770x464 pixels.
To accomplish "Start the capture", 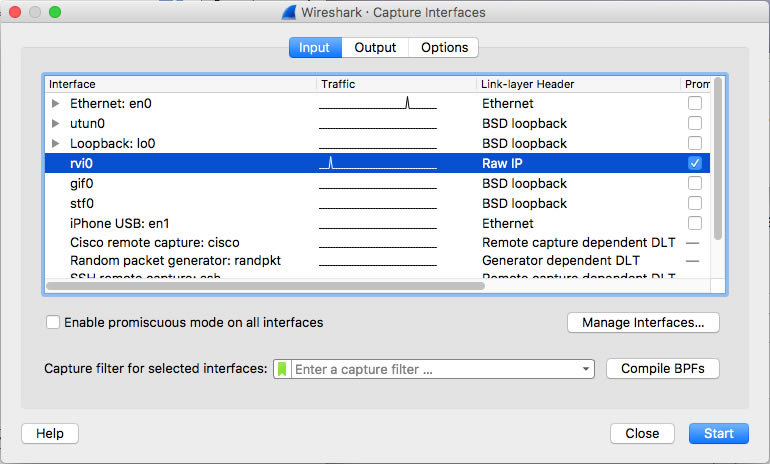I will pyautogui.click(x=718, y=433).
